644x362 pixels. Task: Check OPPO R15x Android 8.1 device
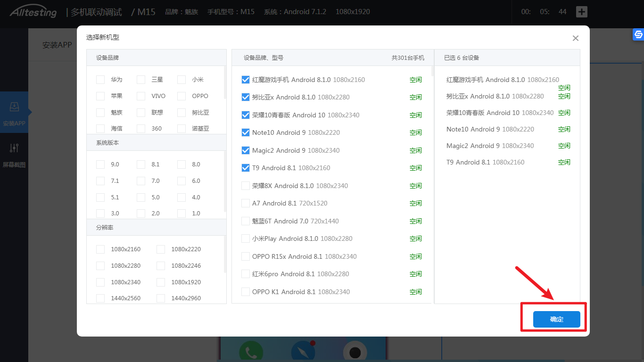click(246, 256)
